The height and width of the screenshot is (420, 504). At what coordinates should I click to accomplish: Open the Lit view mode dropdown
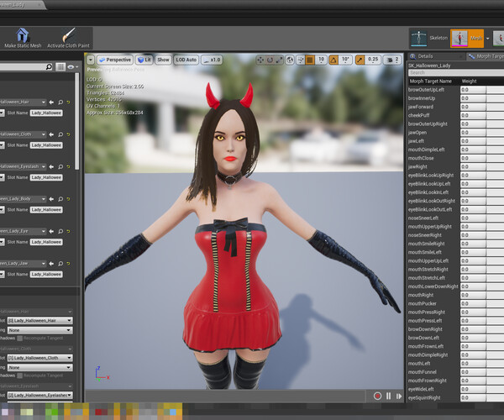coord(144,60)
